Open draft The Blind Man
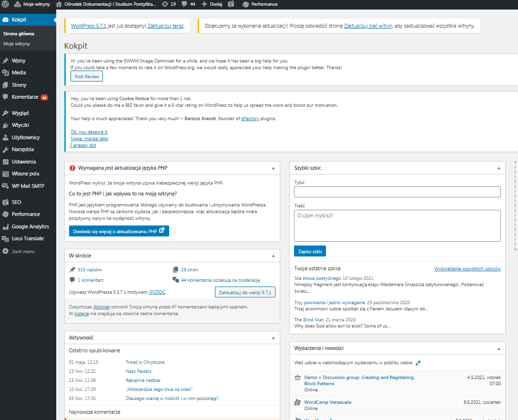 (x=309, y=320)
